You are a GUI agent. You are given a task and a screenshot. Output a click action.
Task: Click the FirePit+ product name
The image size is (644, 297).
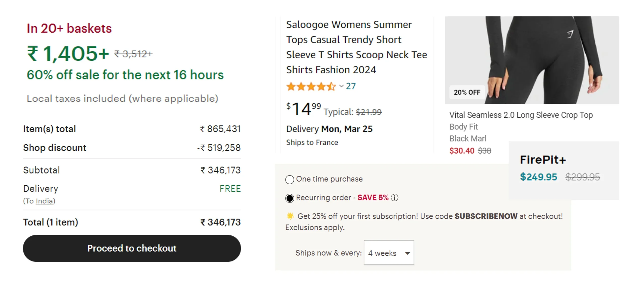[542, 159]
